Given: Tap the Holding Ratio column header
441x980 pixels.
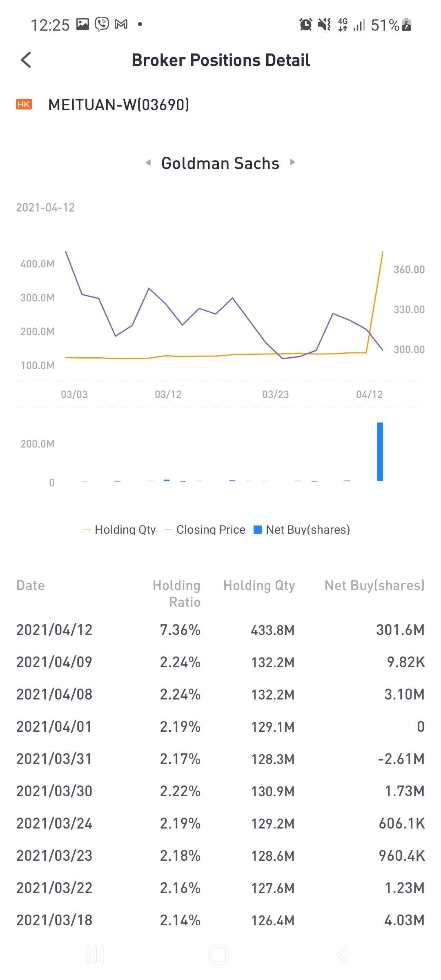Looking at the screenshot, I should (176, 594).
